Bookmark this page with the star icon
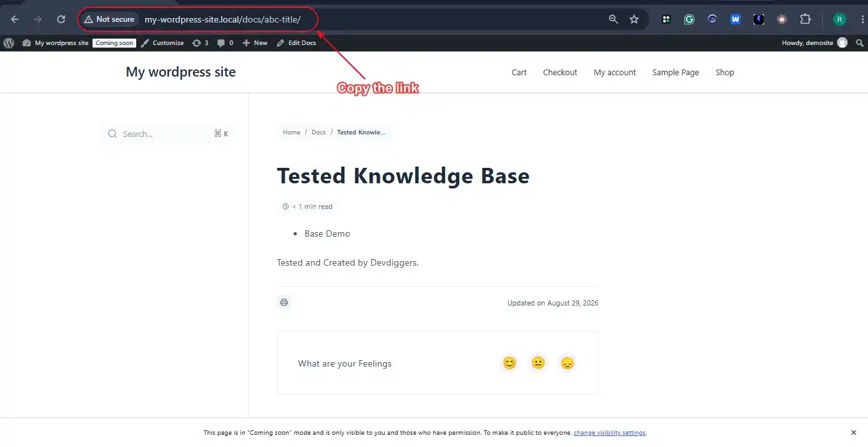The width and height of the screenshot is (868, 447). (x=634, y=19)
